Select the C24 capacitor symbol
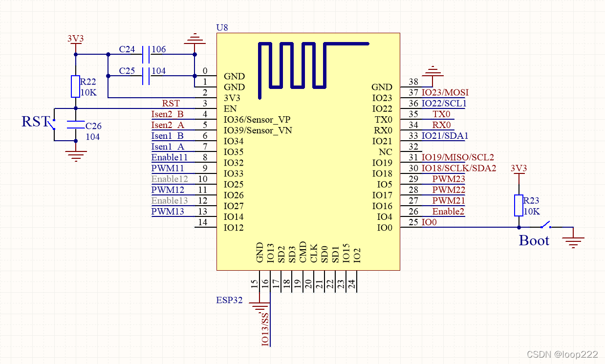Viewport: 605px width, 364px height. (x=145, y=54)
